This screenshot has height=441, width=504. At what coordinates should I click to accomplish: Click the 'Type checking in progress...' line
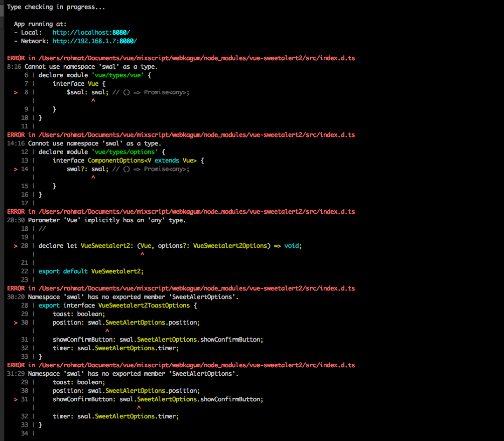click(56, 7)
